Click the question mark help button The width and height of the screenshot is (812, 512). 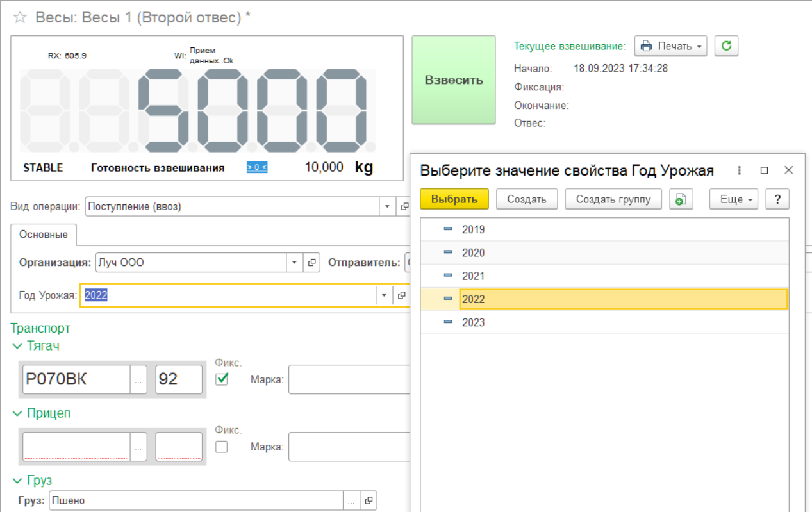pos(777,199)
